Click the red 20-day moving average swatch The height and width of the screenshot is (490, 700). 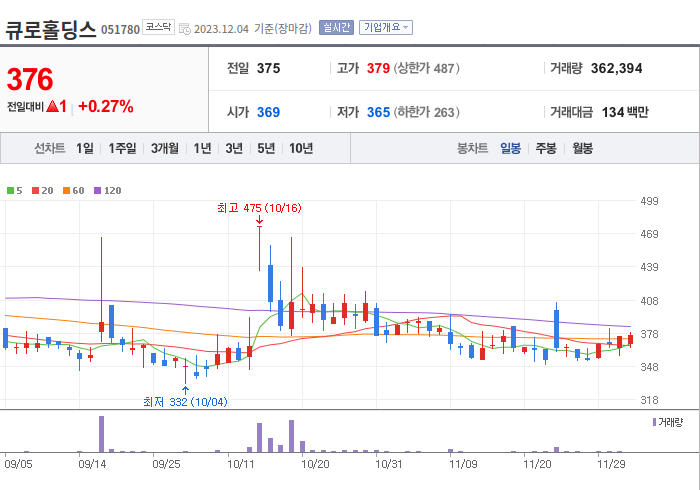[36, 191]
